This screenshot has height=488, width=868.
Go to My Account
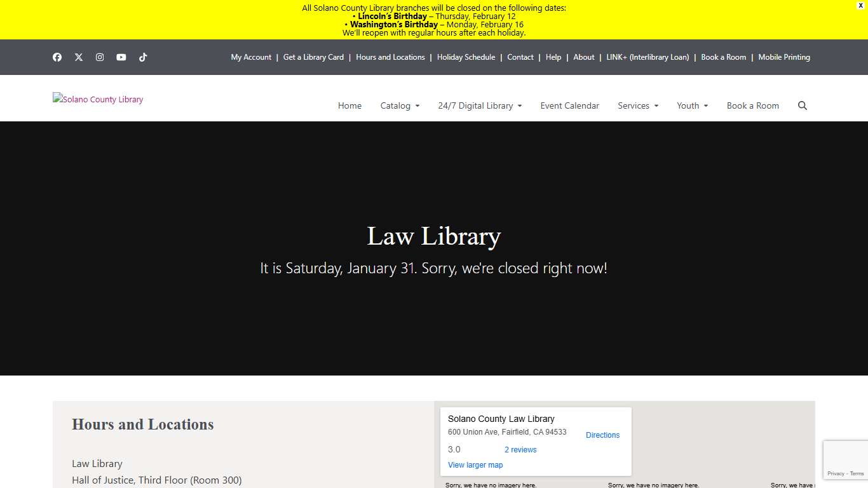[251, 57]
